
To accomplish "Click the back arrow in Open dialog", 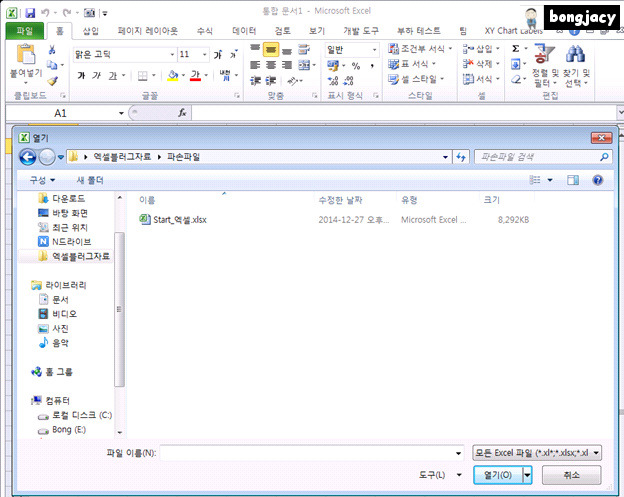I will tap(27, 157).
